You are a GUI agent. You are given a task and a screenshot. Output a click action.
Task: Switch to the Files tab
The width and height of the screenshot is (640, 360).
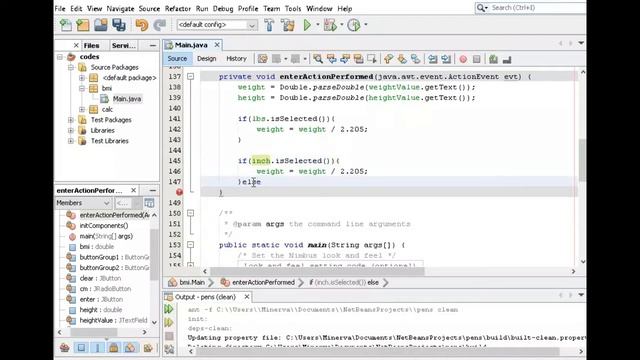point(91,46)
